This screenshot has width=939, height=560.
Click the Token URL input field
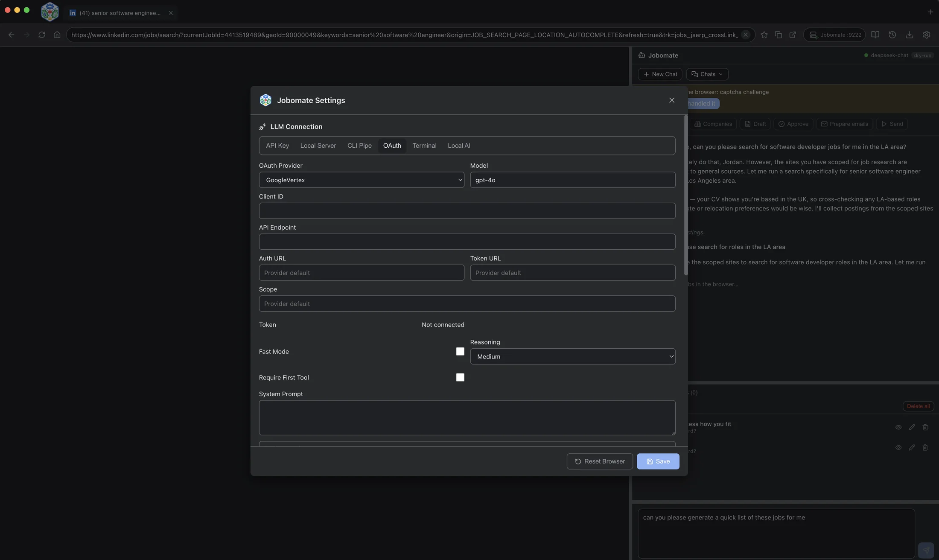tap(573, 273)
